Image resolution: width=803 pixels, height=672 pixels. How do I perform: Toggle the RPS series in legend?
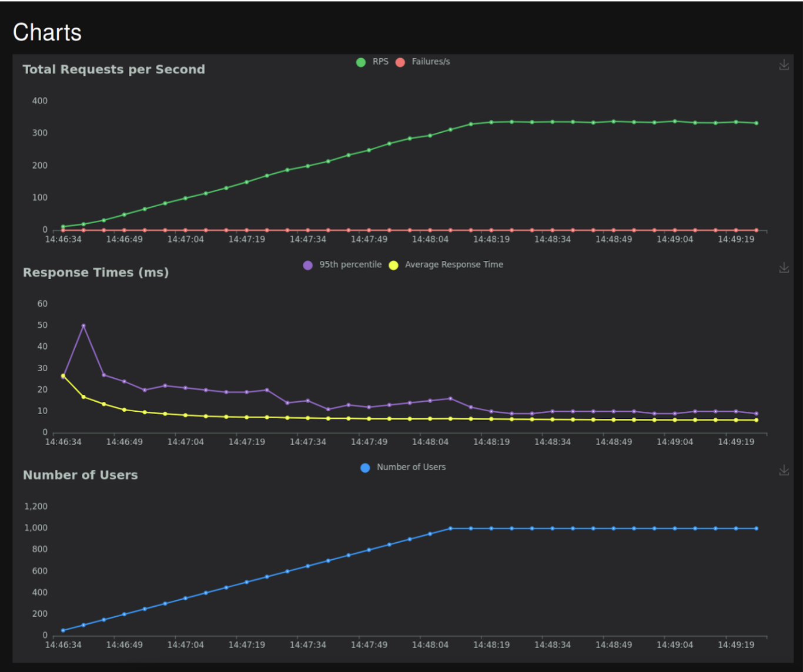(372, 62)
